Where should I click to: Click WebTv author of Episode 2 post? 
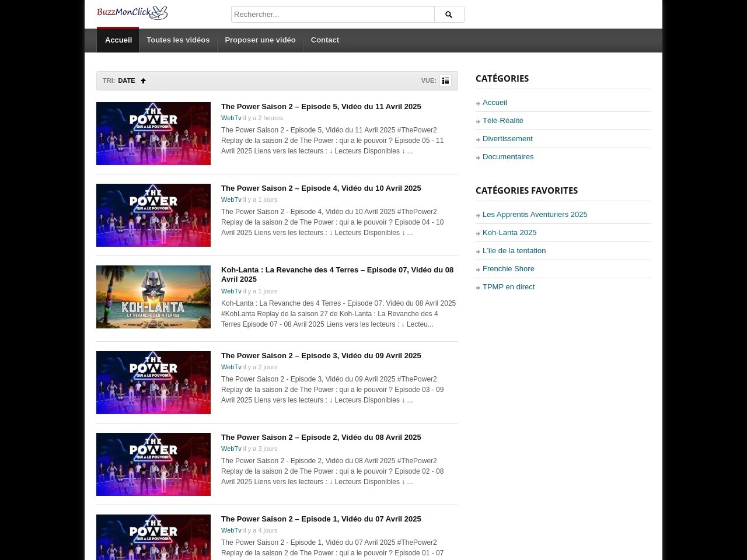pyautogui.click(x=231, y=449)
